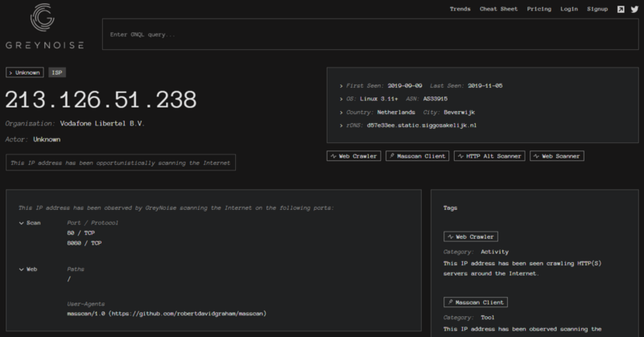644x337 pixels.
Task: Open Trends page
Action: (x=460, y=9)
